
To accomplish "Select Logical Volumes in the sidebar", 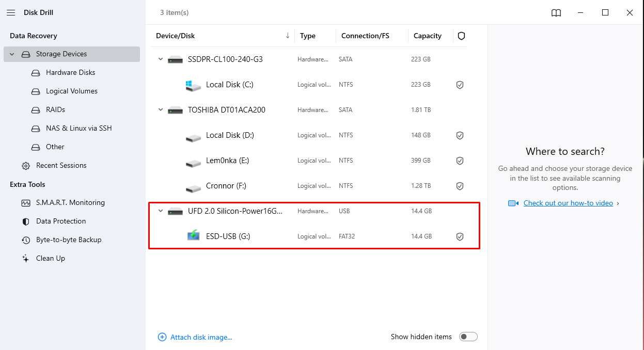I will coord(72,91).
